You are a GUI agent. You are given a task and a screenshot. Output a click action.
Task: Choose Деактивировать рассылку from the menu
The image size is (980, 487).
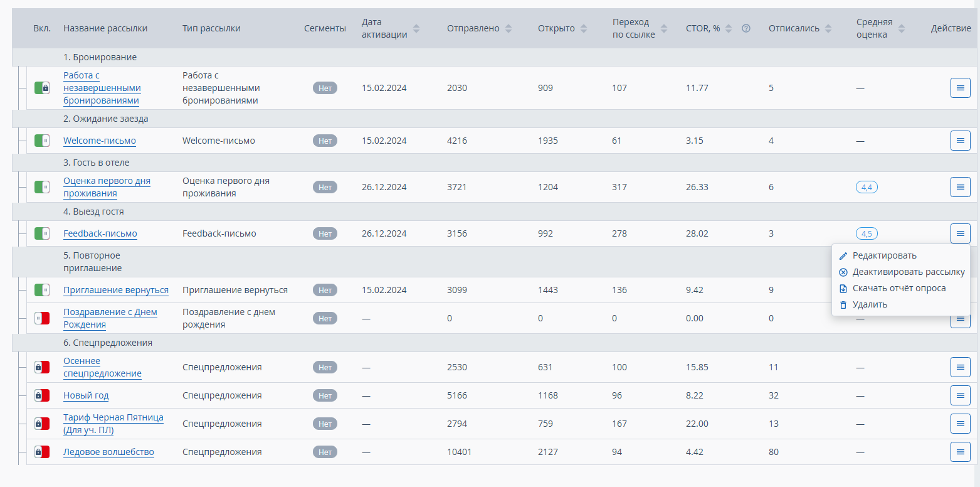[909, 272]
